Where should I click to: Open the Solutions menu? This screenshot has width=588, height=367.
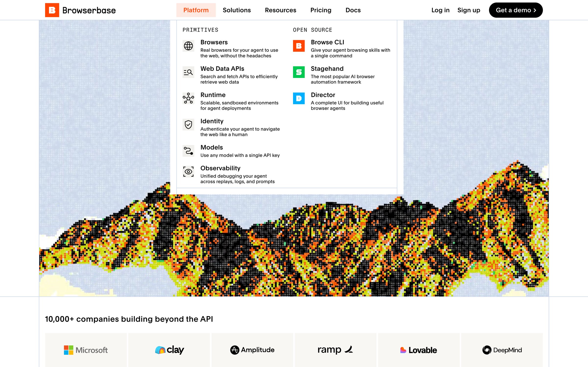tap(237, 10)
